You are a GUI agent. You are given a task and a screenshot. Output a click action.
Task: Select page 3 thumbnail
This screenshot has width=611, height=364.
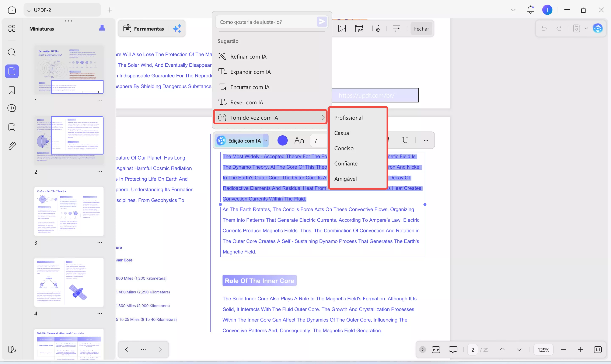69,211
